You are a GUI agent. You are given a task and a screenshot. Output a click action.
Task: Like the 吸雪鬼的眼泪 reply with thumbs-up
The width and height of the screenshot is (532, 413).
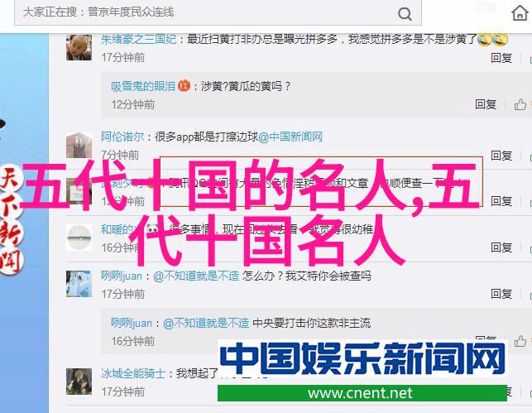coord(520,104)
